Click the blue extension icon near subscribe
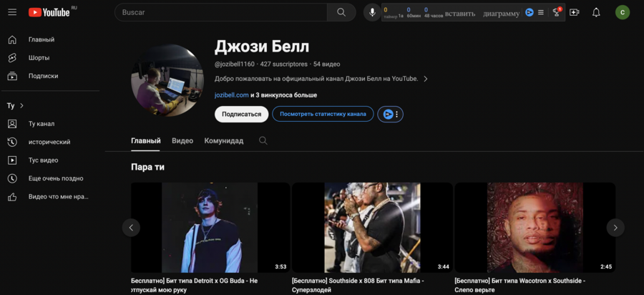This screenshot has width=644, height=295. pyautogui.click(x=388, y=115)
